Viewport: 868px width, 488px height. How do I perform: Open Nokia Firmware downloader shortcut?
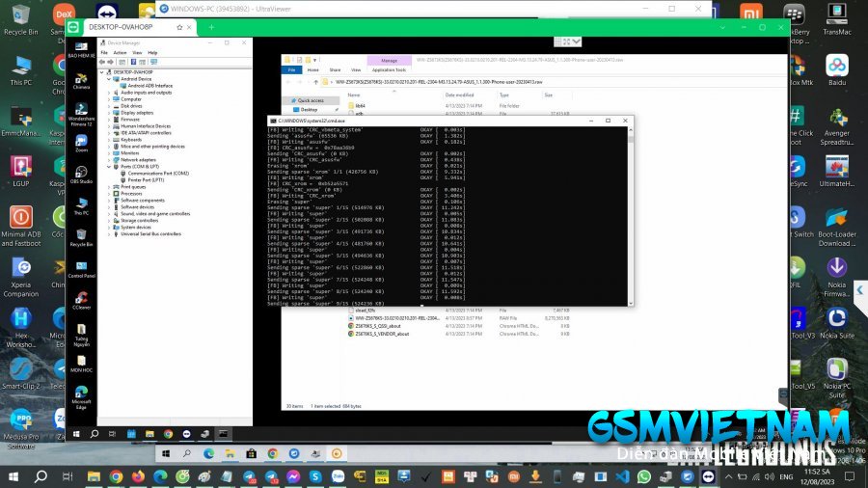click(x=836, y=277)
